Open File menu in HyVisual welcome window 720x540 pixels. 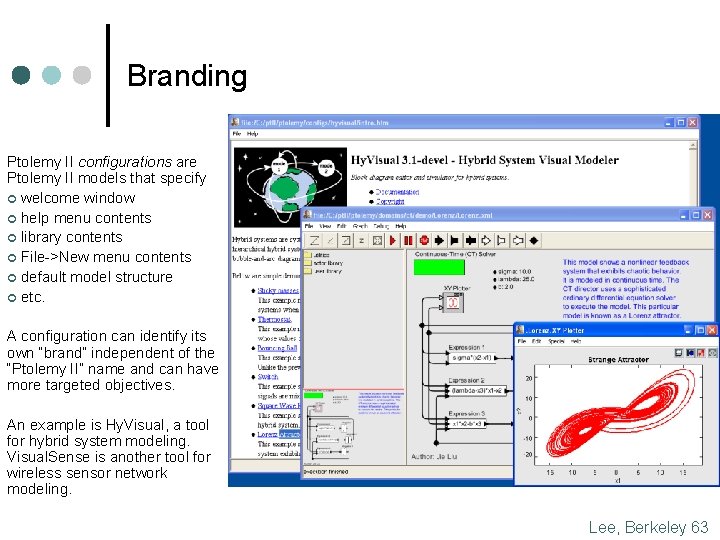(236, 134)
